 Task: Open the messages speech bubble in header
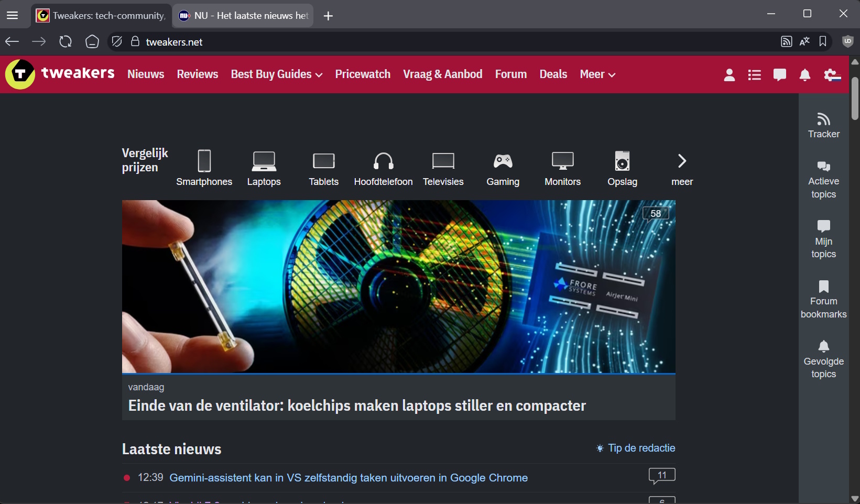point(779,75)
